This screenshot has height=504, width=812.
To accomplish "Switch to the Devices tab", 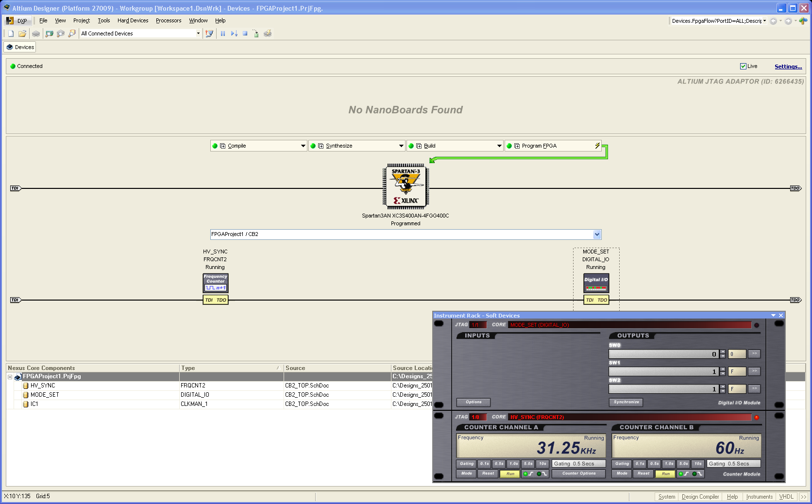I will [20, 47].
